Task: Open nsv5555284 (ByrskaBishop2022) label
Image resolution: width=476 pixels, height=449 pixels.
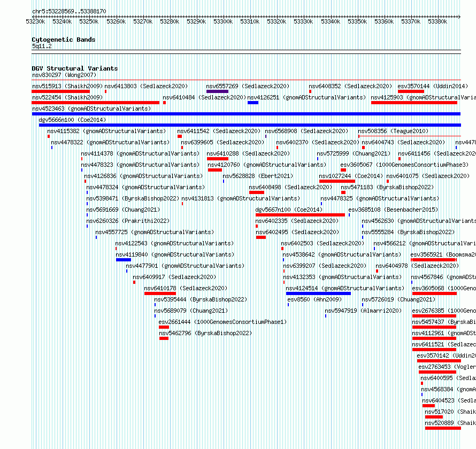Action: [408, 232]
